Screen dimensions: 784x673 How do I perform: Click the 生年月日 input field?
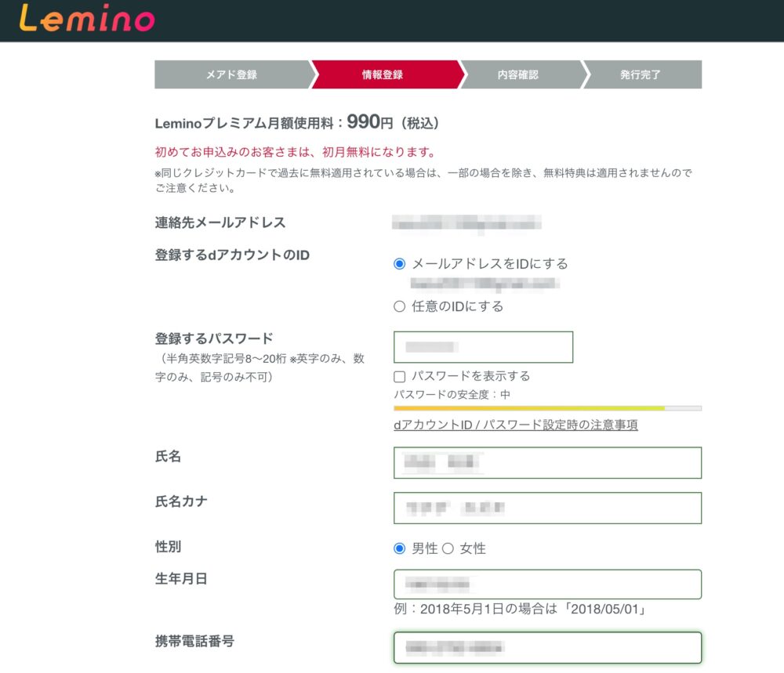[x=547, y=584]
